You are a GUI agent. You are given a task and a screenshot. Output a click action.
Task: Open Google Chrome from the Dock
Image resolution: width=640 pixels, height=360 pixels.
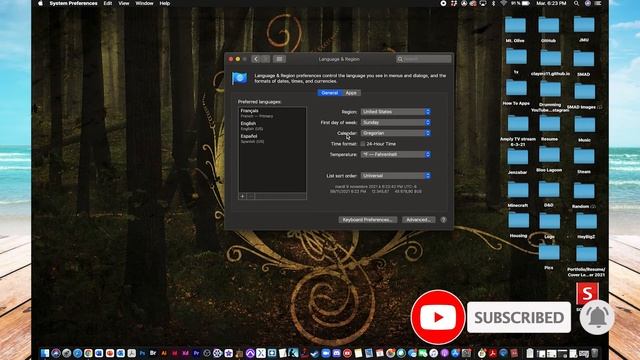tap(88, 353)
